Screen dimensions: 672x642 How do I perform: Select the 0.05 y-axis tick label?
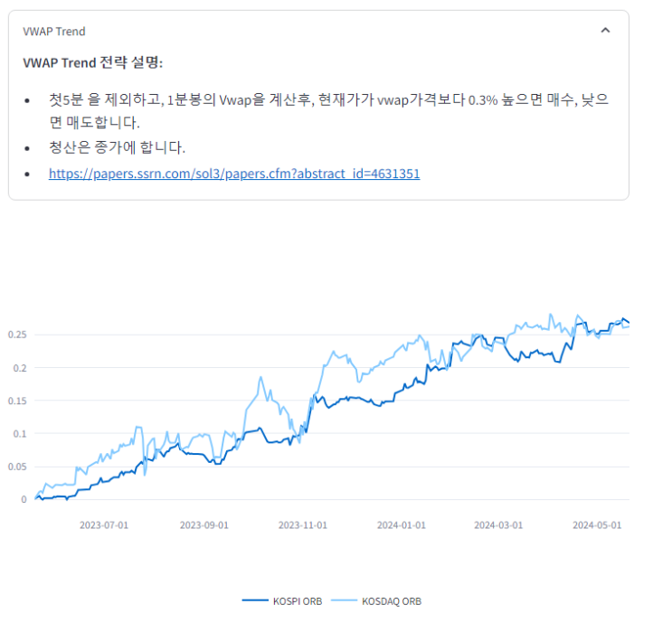pyautogui.click(x=17, y=467)
